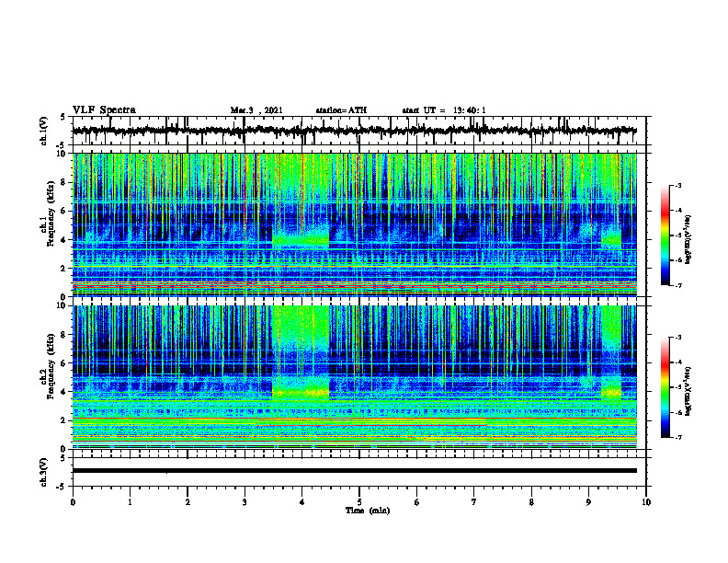
Task: Click the ch.3 flat black signal band
Action: coord(354,471)
